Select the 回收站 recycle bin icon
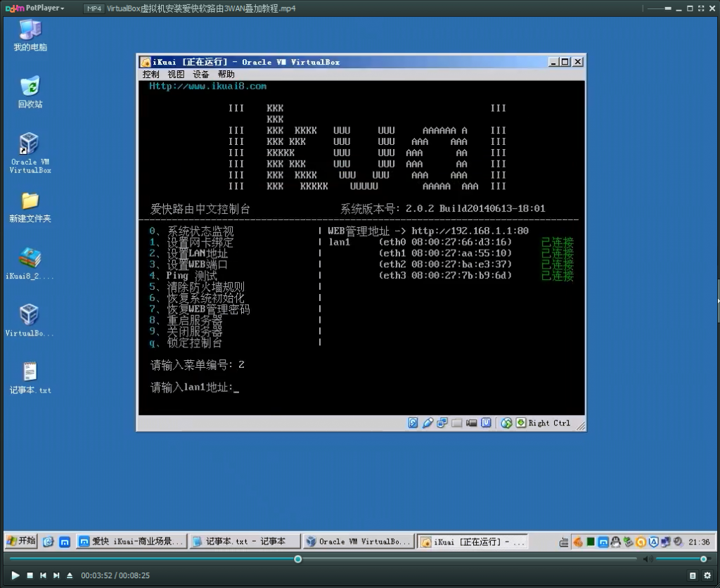Image resolution: width=720 pixels, height=588 pixels. coord(30,92)
